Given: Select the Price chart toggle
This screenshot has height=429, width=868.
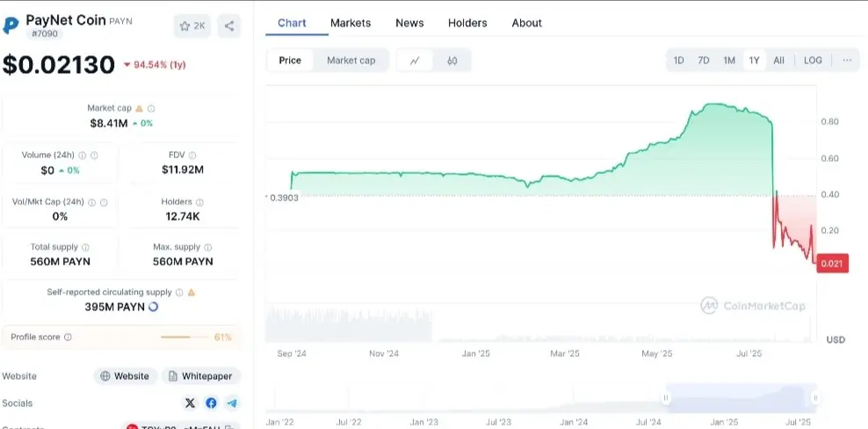Looking at the screenshot, I should click(x=290, y=61).
